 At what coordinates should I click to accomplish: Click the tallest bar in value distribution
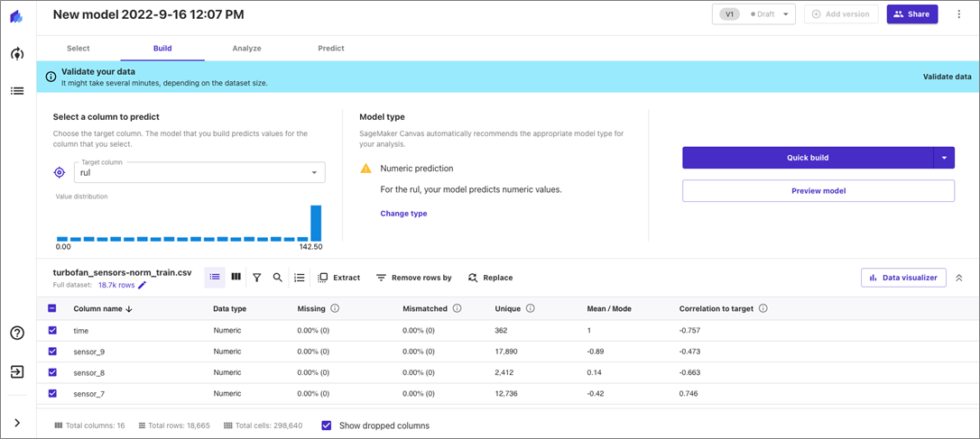pos(316,223)
